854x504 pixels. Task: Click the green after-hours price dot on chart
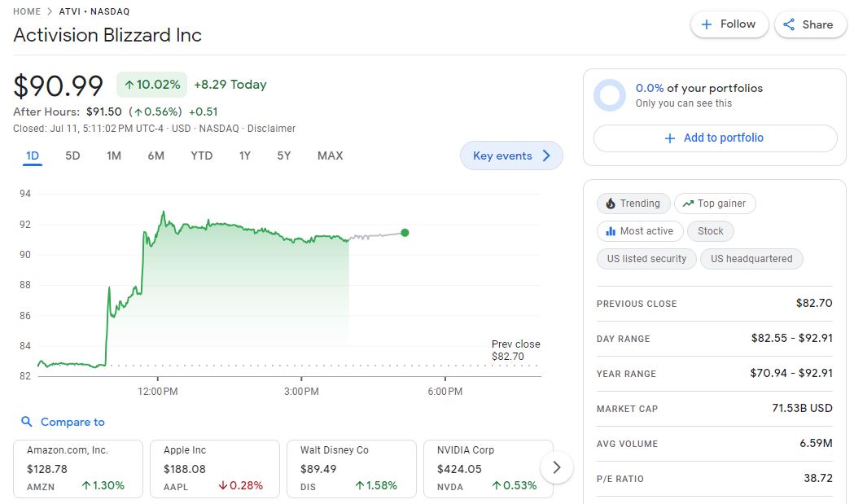pos(405,233)
